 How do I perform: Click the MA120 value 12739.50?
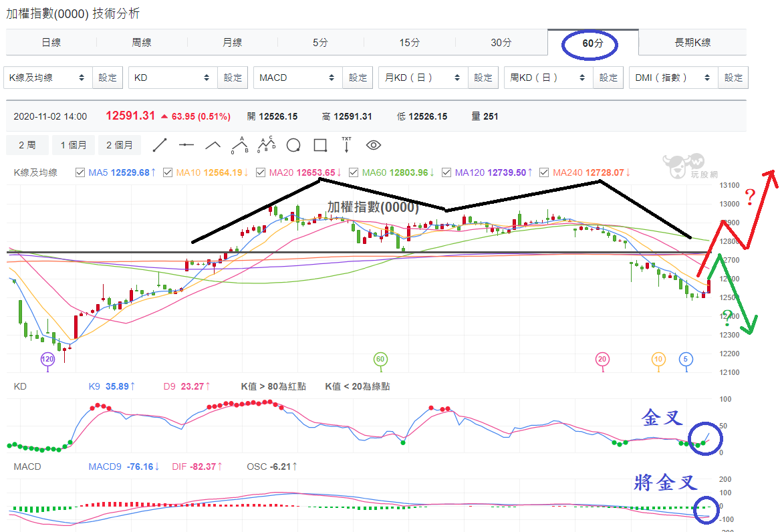[507, 172]
